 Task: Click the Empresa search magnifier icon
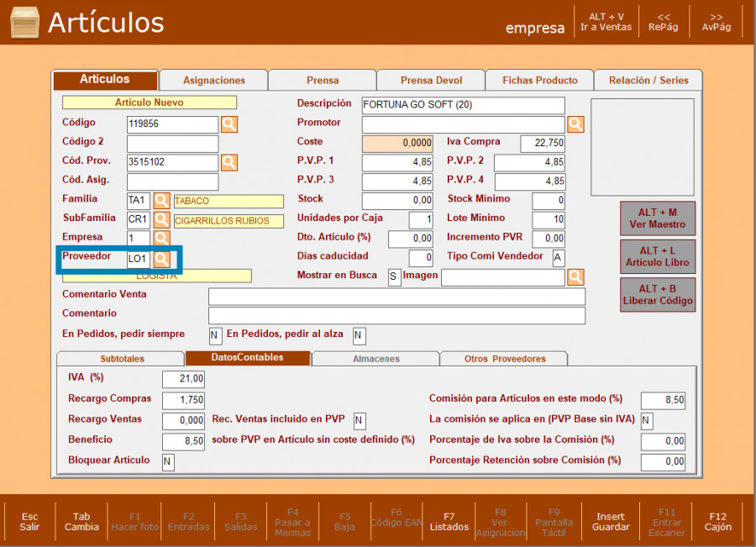pos(161,239)
